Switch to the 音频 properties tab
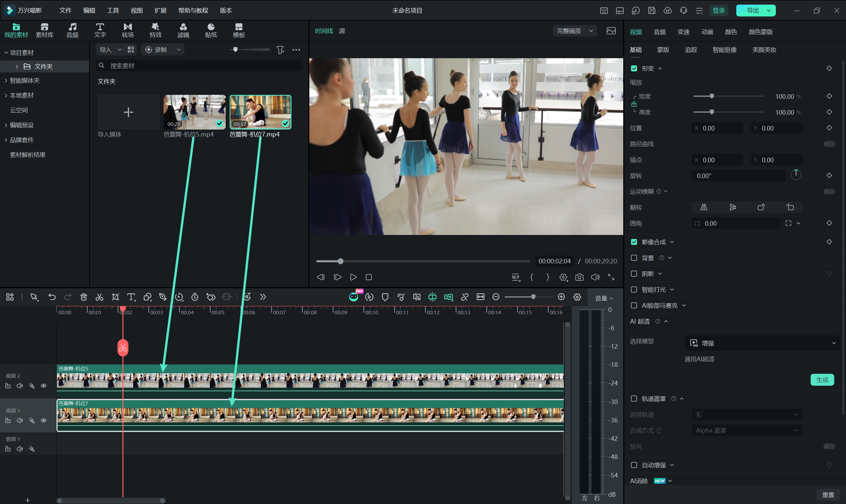Image resolution: width=846 pixels, height=504 pixels. point(660,32)
